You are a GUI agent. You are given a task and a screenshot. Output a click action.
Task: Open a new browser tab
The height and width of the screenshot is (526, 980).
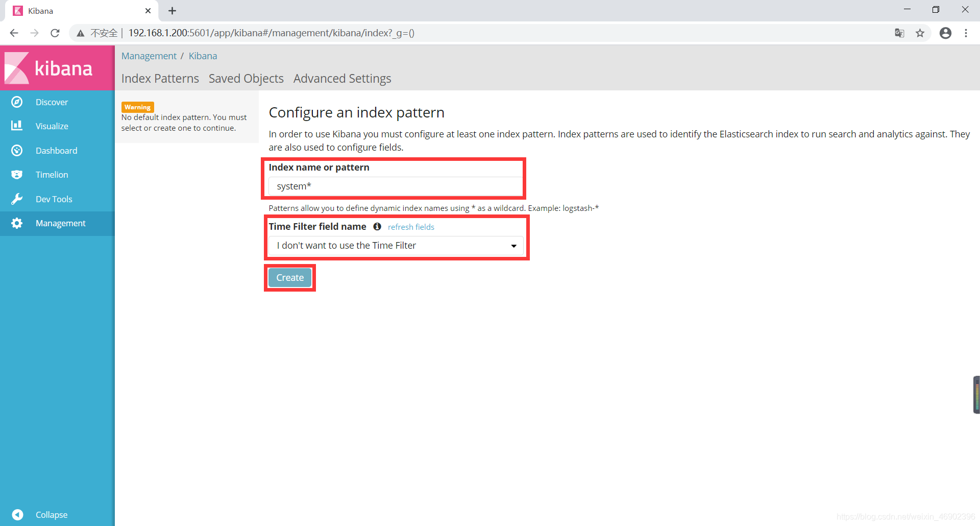(173, 11)
